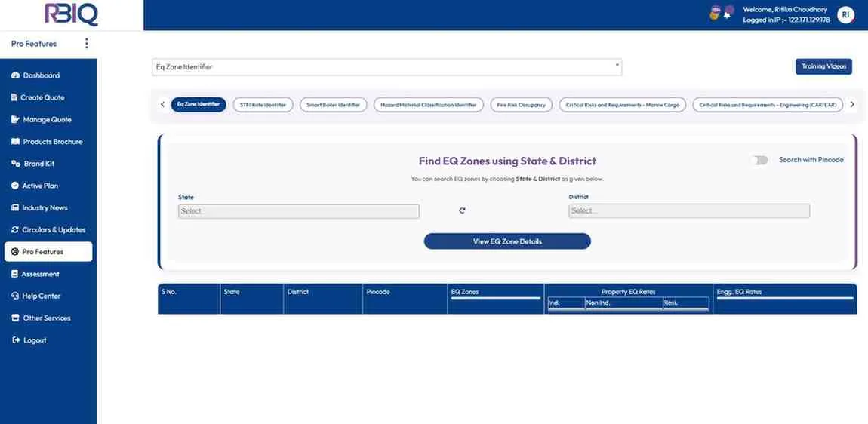Open the Eq Zone Identifier feature dropdown
Viewport: 868px width, 424px height.
(x=387, y=67)
